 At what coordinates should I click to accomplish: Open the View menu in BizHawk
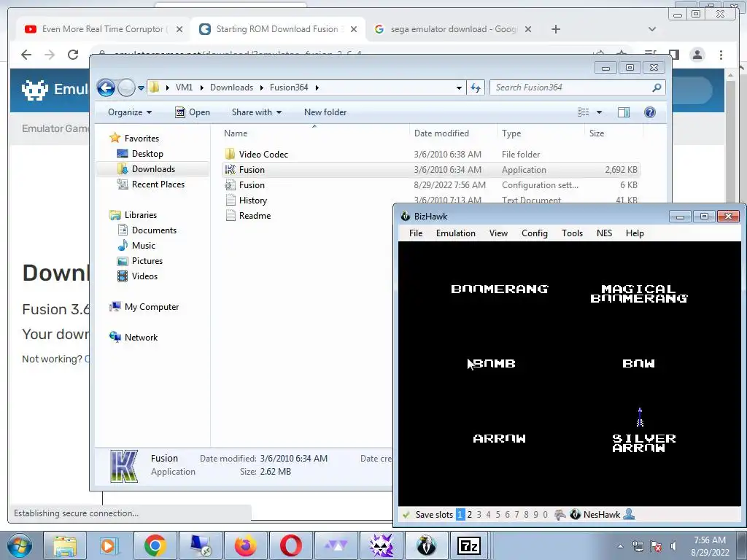click(498, 233)
